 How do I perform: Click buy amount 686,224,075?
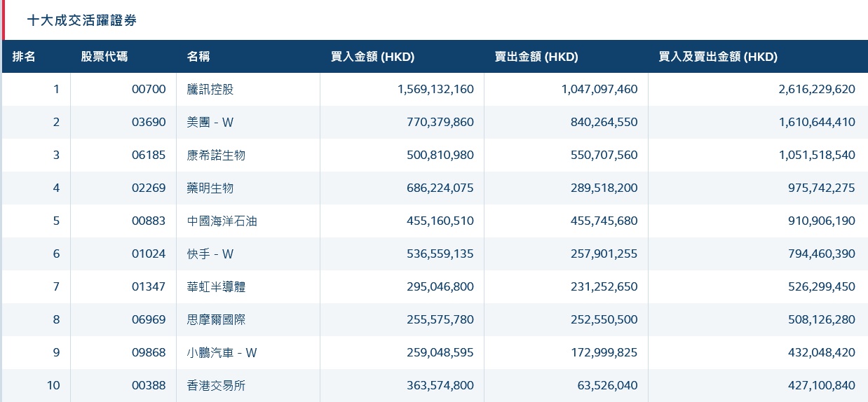pos(440,188)
